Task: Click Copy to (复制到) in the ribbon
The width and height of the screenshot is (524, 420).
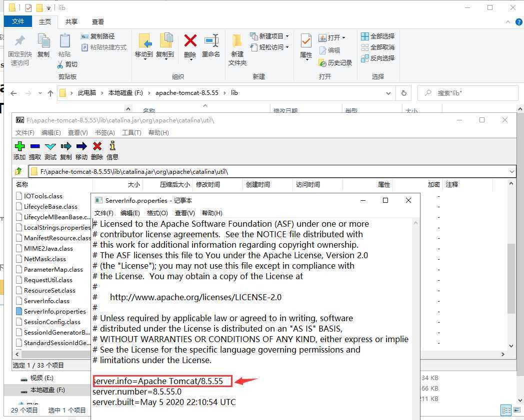Action: pos(165,46)
